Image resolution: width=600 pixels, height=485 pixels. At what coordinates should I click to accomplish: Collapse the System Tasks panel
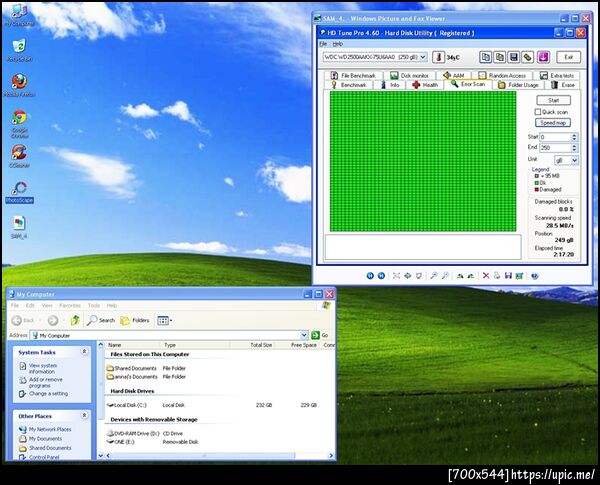(84, 351)
